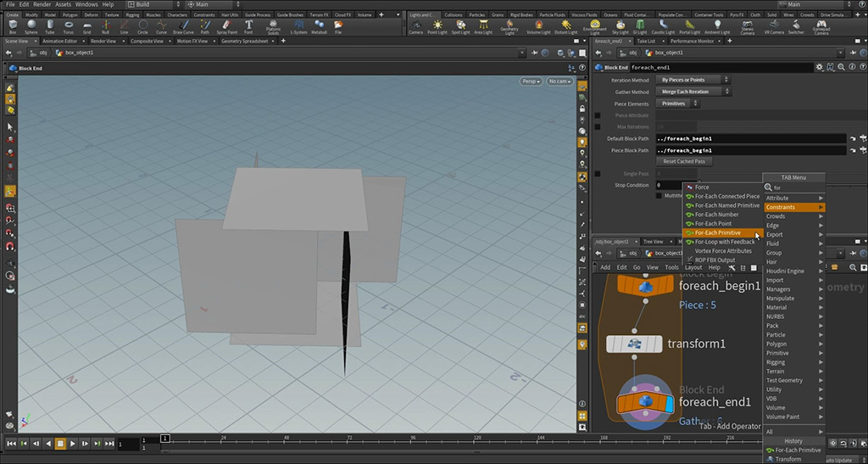Enable the Piece Attribute checkbox
Screen dimensions: 868x464
click(598, 115)
